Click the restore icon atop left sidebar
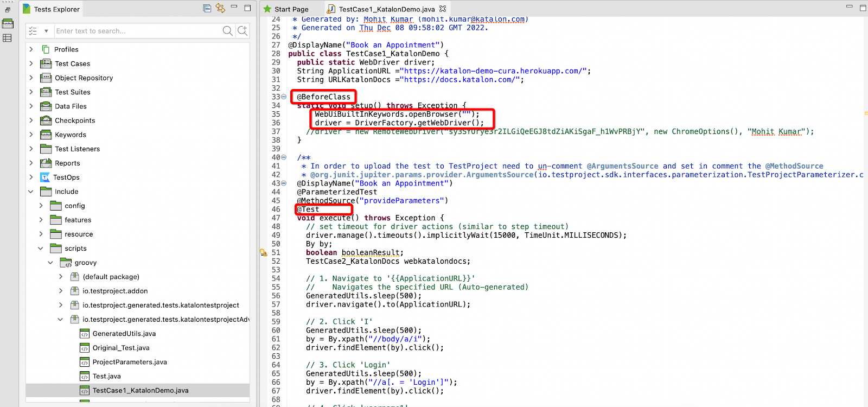 8,10
